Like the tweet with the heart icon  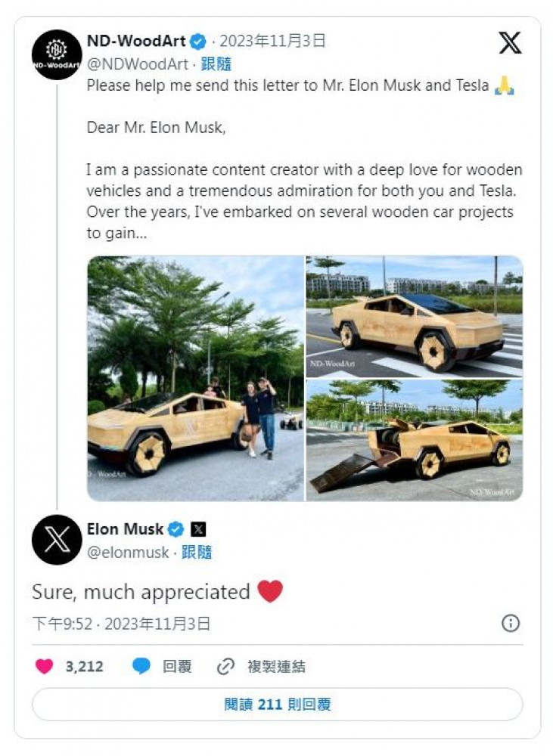pyautogui.click(x=45, y=666)
